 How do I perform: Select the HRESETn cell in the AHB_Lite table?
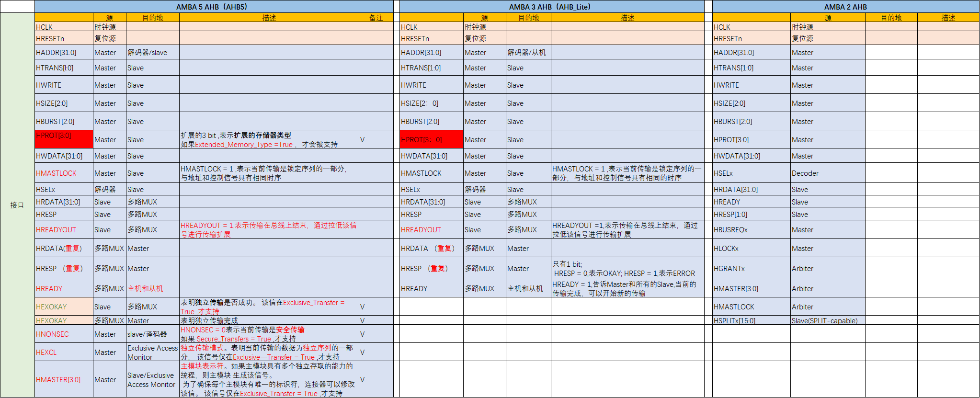(x=432, y=38)
